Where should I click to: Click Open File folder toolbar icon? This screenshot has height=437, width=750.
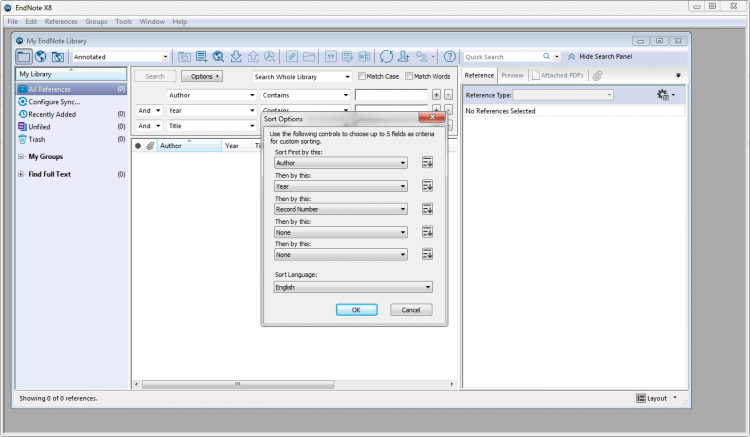tap(309, 57)
